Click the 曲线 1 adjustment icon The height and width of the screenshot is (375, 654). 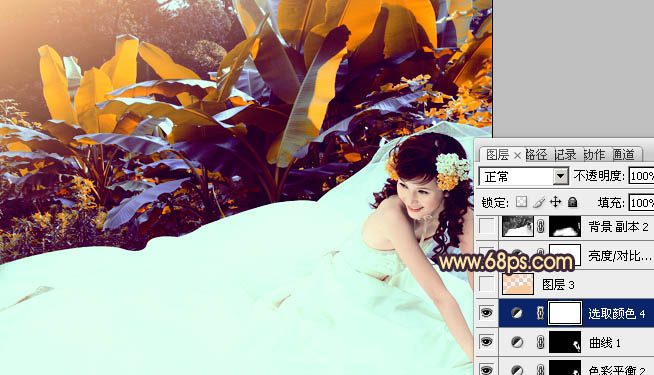[x=517, y=342]
